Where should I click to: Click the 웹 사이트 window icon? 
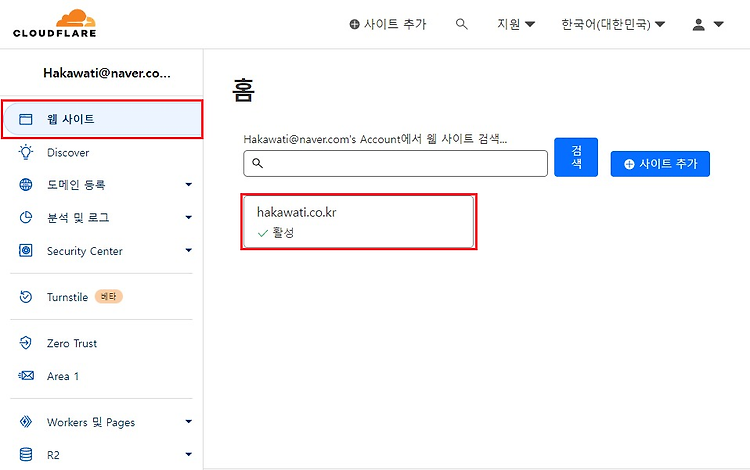[x=25, y=119]
